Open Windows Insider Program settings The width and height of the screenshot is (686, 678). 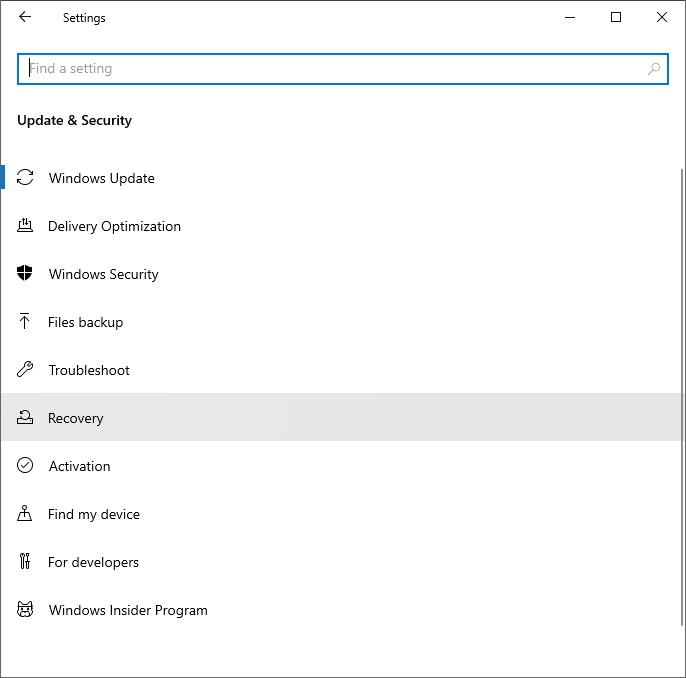pos(341,610)
